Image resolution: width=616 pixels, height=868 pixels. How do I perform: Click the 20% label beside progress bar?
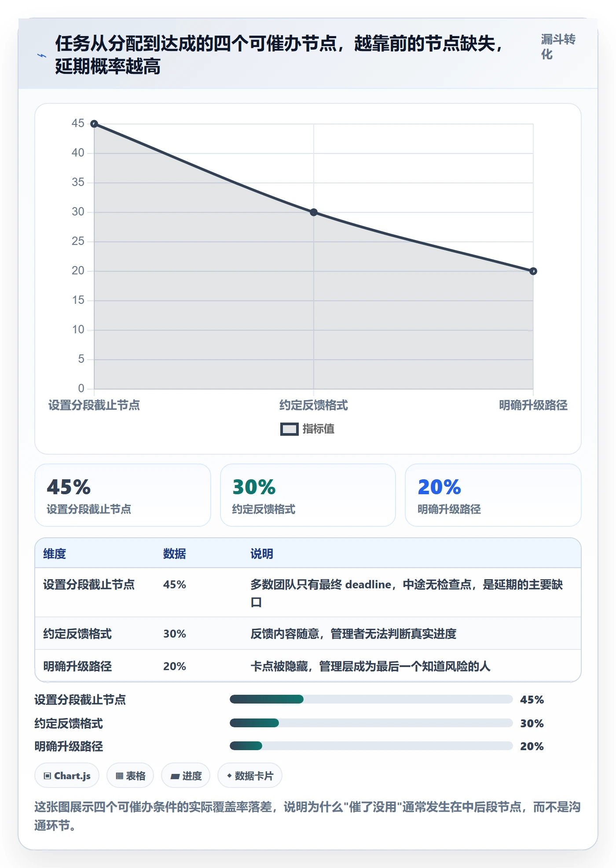532,746
